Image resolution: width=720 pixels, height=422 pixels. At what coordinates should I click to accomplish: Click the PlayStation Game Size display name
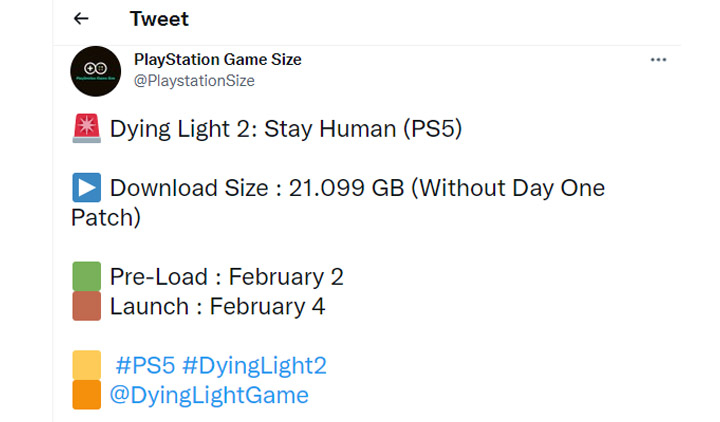(217, 60)
